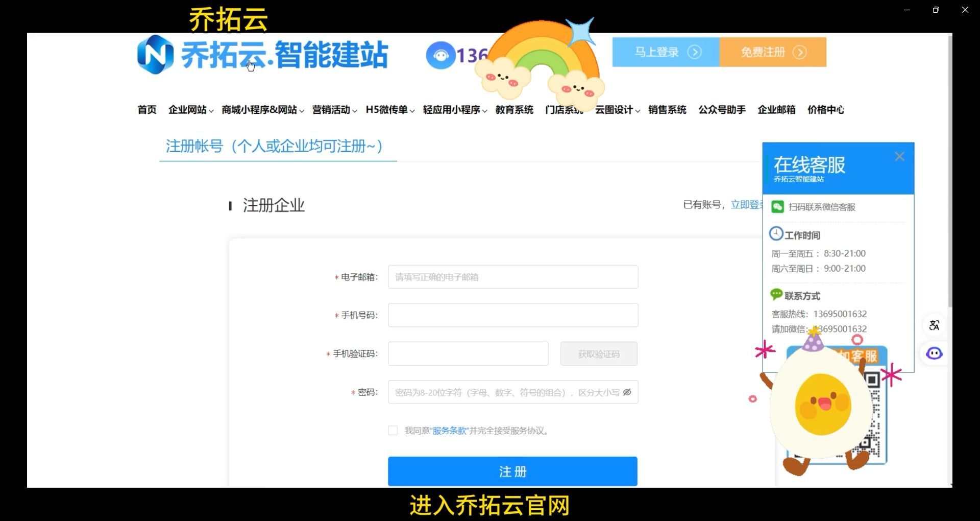This screenshot has height=521, width=980.
Task: Click the 注册企业 heading
Action: (x=274, y=205)
